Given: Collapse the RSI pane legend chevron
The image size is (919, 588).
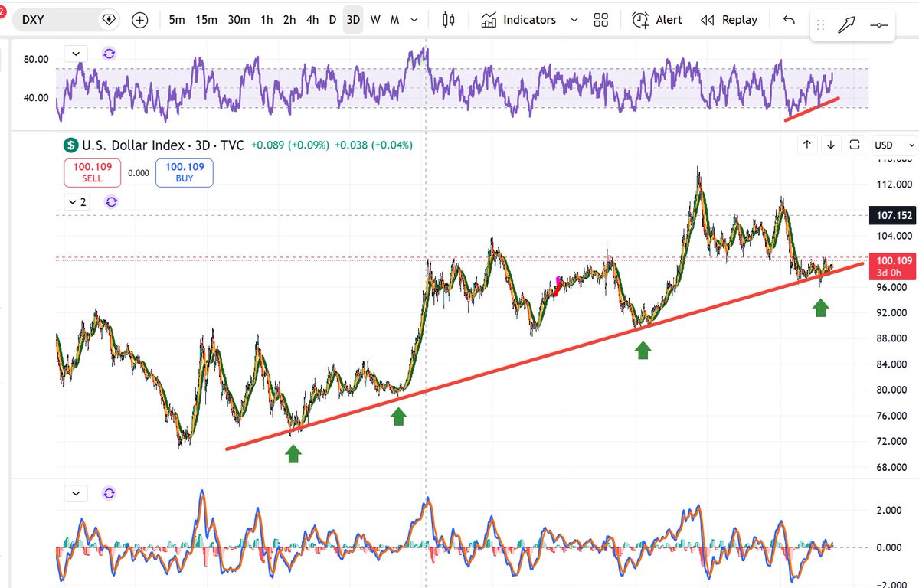Looking at the screenshot, I should (x=76, y=54).
